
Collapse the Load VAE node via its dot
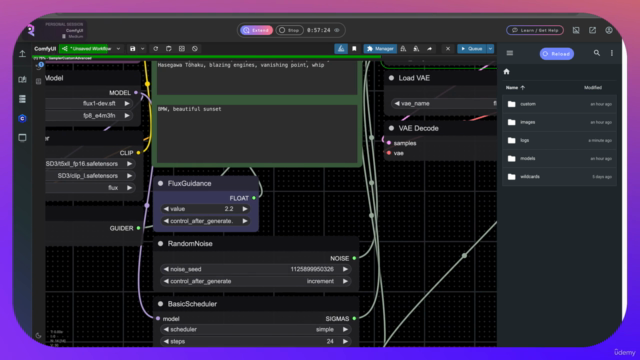pyautogui.click(x=391, y=78)
